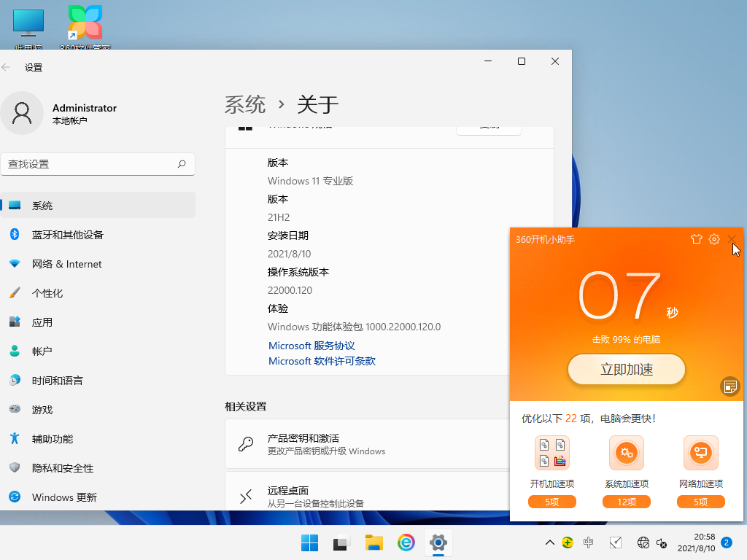Click the 立即加速 button
Image resolution: width=747 pixels, height=560 pixels.
(x=626, y=369)
